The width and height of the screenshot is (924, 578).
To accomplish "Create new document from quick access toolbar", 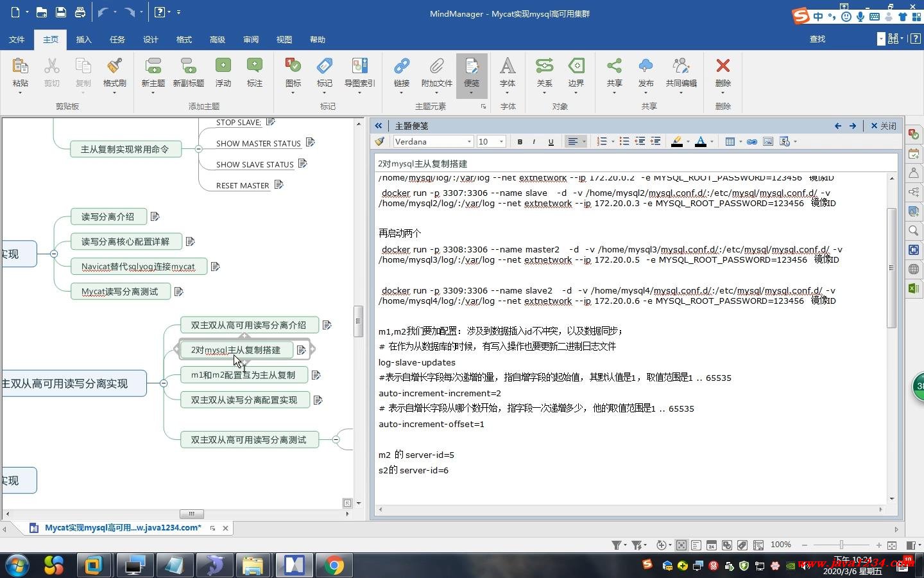I will 15,12.
